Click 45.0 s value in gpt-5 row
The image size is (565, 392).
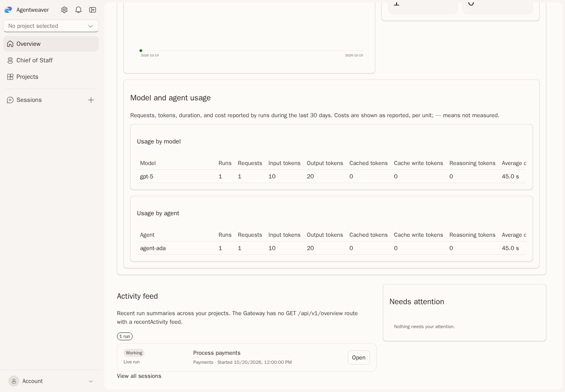(510, 176)
